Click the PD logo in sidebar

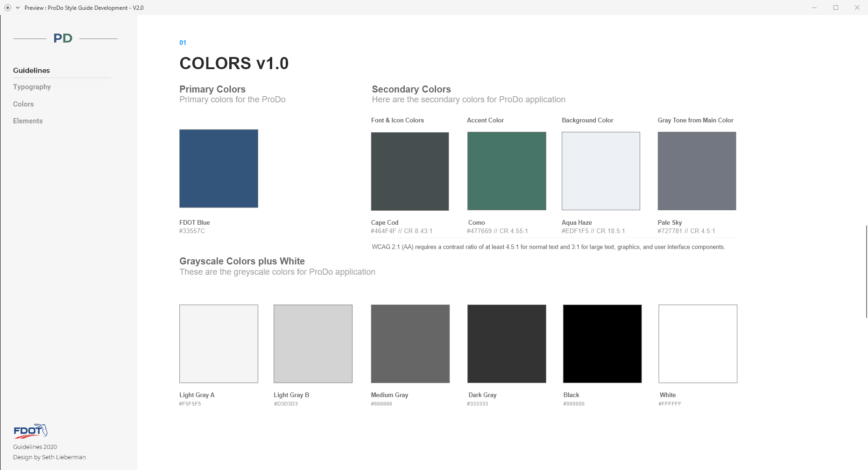click(63, 38)
